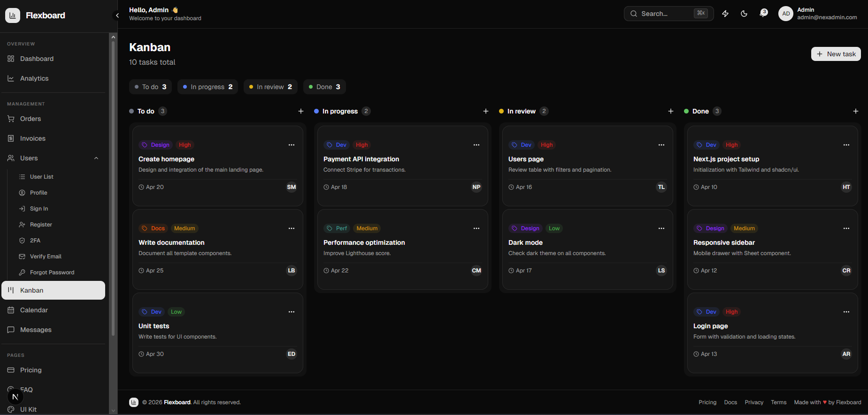
Task: Collapse the sidebar with the chevron arrow
Action: point(117,15)
